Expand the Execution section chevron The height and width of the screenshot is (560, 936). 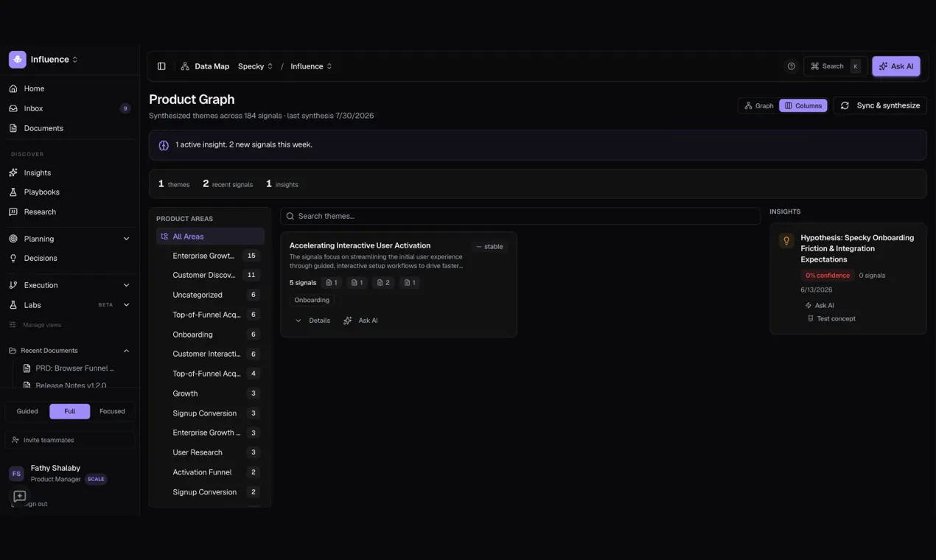[x=126, y=285]
